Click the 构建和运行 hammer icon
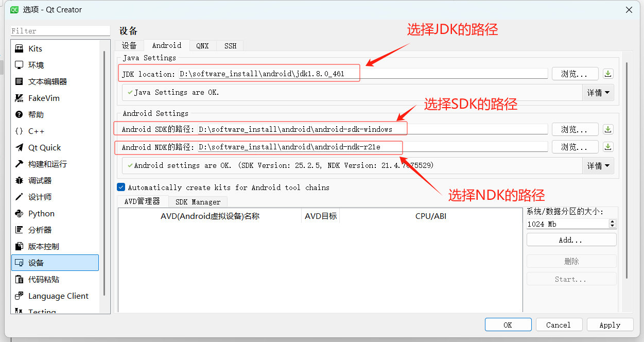The width and height of the screenshot is (644, 342). (19, 164)
